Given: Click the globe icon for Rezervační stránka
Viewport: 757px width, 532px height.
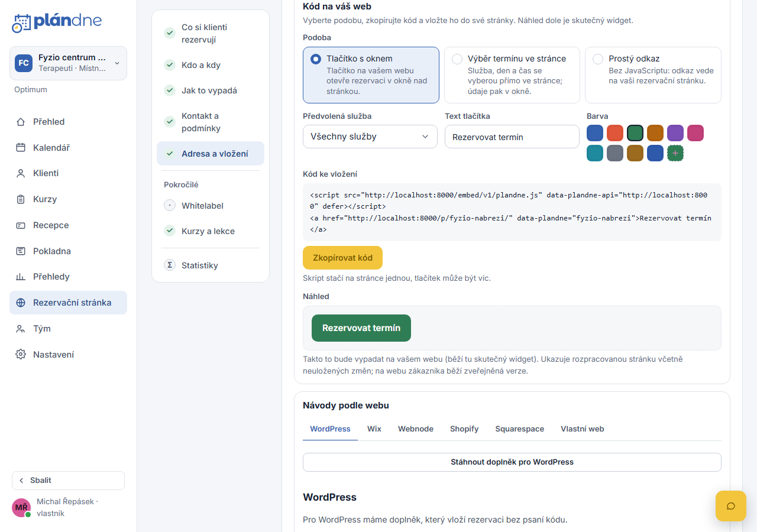Looking at the screenshot, I should (21, 303).
